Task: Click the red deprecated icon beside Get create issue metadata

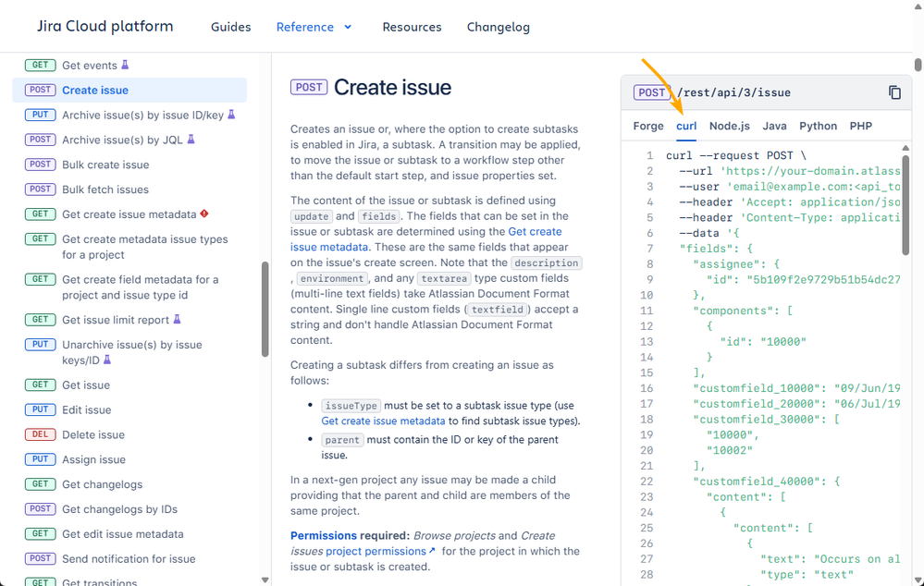Action: [204, 214]
